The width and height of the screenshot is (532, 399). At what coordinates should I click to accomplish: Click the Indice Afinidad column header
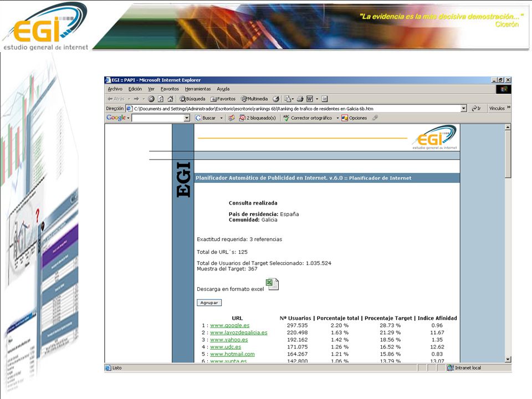[437, 318]
